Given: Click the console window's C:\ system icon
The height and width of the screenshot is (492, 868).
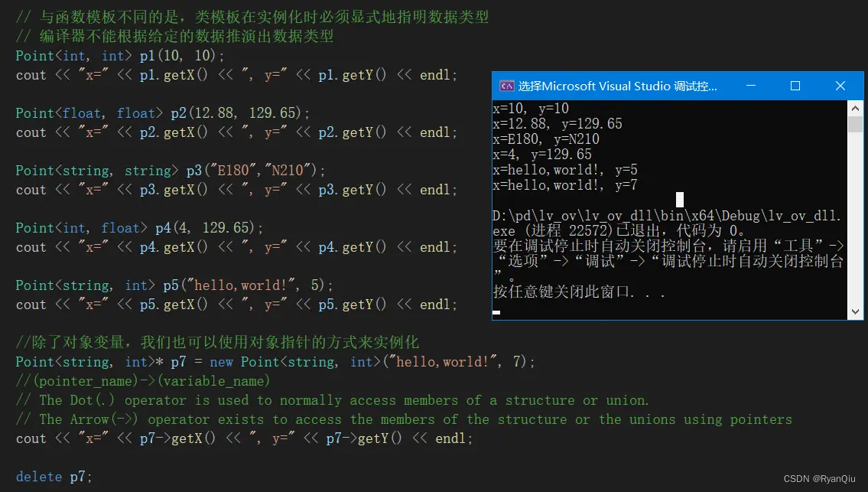Looking at the screenshot, I should click(x=506, y=86).
